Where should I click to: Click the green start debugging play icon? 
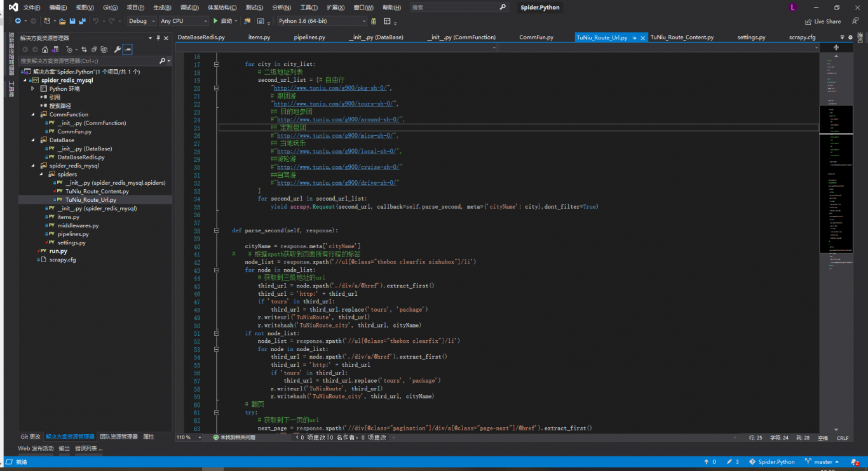pyautogui.click(x=215, y=21)
